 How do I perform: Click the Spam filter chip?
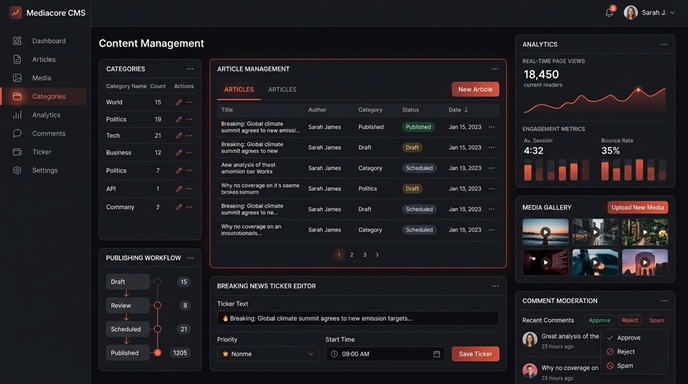656,320
